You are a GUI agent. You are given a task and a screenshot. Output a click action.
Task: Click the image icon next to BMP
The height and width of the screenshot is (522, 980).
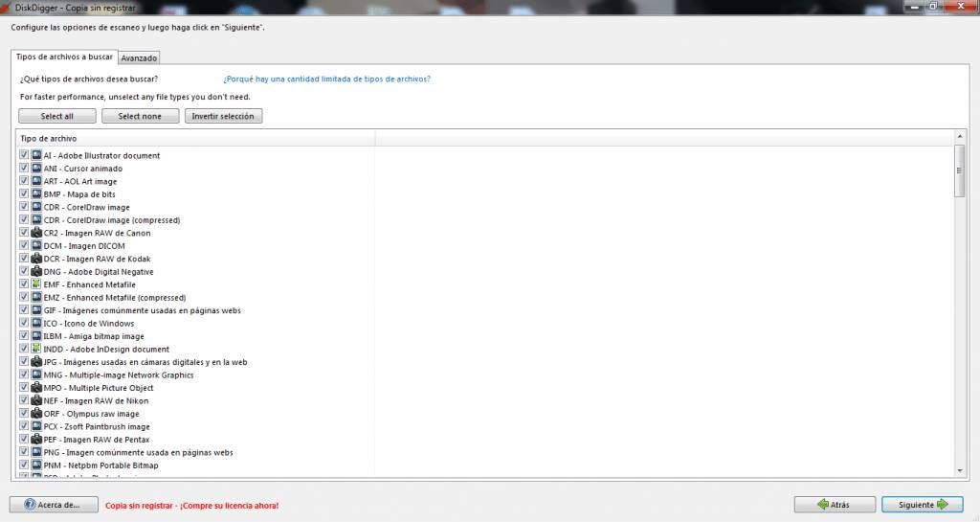37,193
